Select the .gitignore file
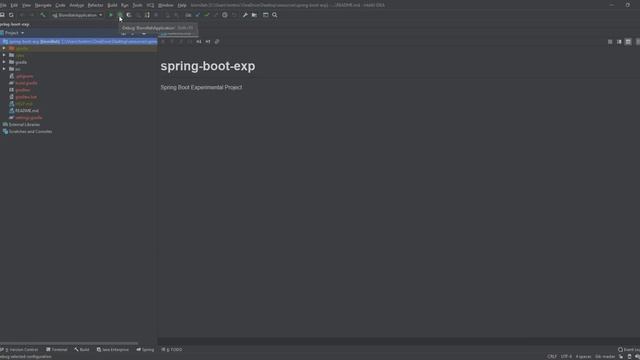The width and height of the screenshot is (640, 360). pyautogui.click(x=24, y=76)
